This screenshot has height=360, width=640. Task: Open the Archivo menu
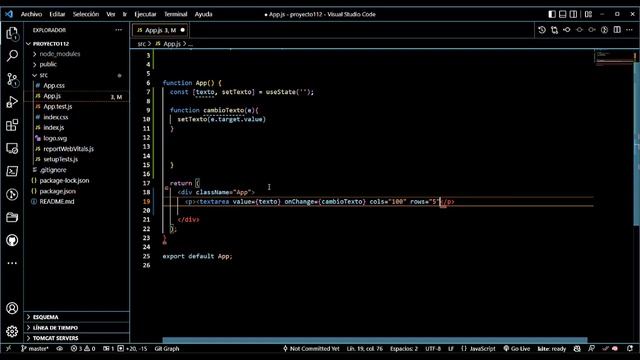pos(31,14)
